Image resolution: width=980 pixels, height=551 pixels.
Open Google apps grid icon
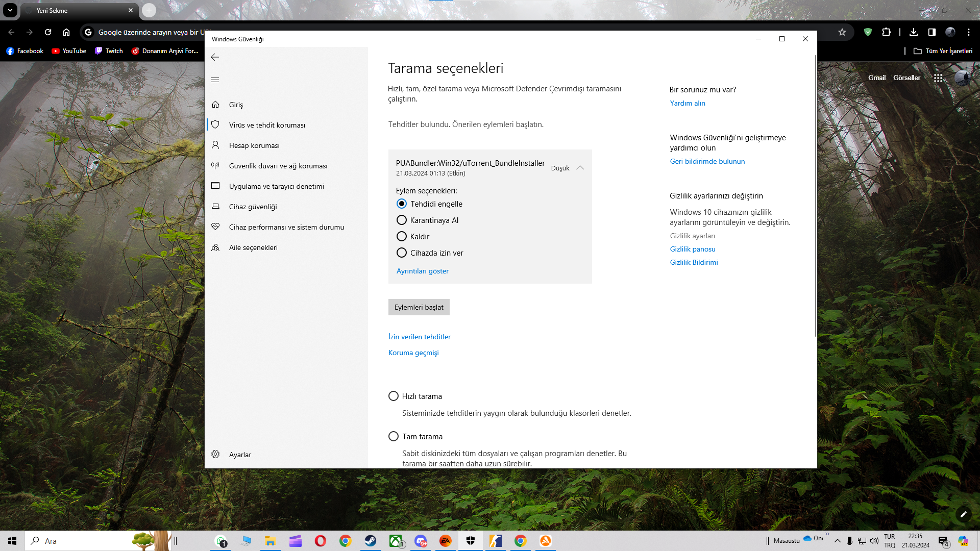pos(938,78)
